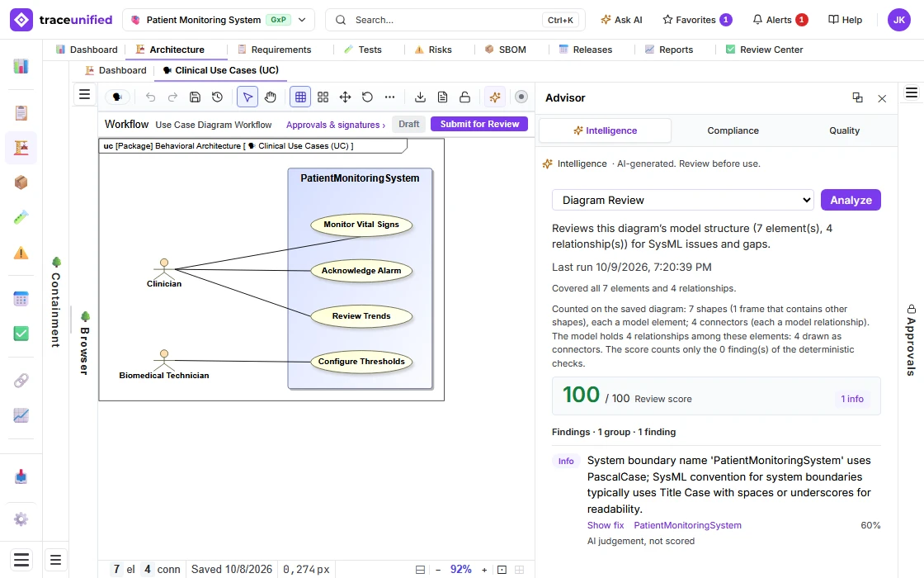The image size is (924, 578).
Task: Click the four-arrow move icon
Action: click(x=346, y=97)
